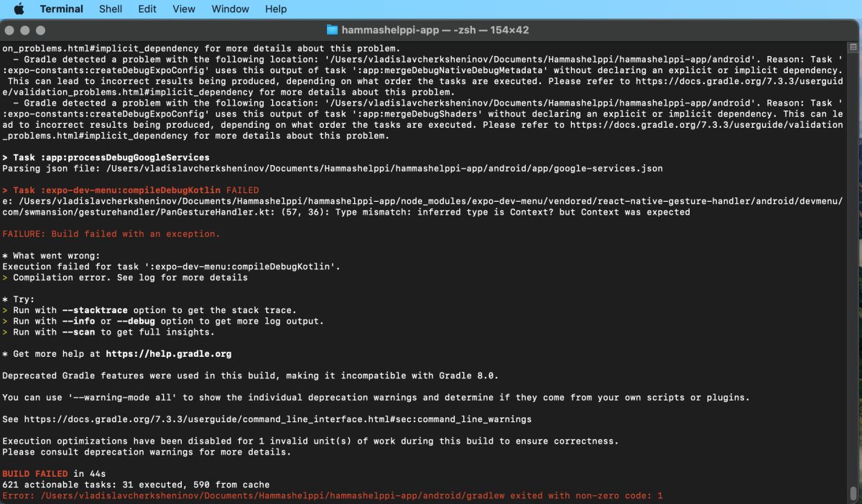Click the PanGestureHandler.kt type mismatch line
The height and width of the screenshot is (504, 862).
pos(422,207)
